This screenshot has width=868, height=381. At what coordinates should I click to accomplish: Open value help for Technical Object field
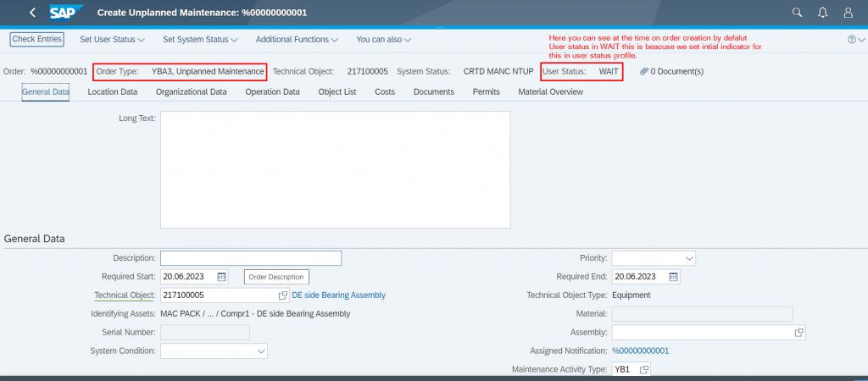point(282,295)
